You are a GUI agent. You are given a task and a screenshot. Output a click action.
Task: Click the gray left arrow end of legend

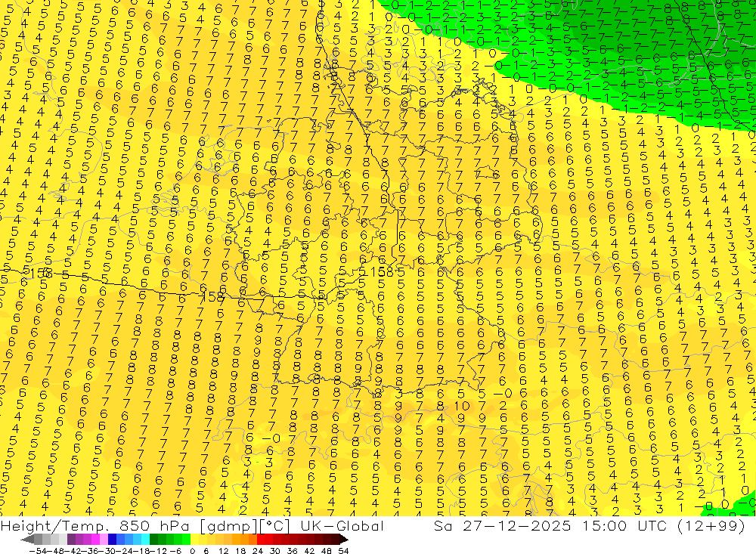27,540
